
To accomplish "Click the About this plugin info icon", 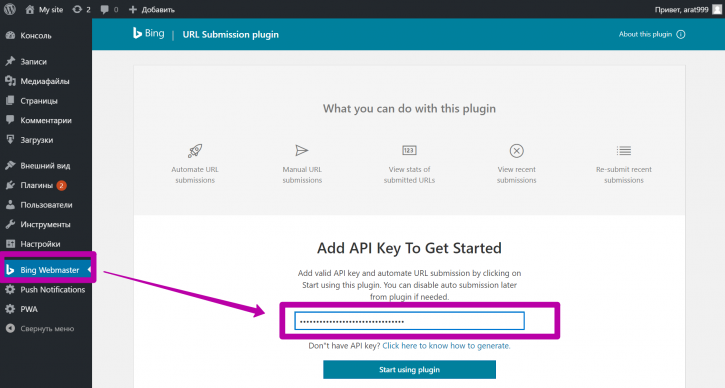I will (x=681, y=34).
